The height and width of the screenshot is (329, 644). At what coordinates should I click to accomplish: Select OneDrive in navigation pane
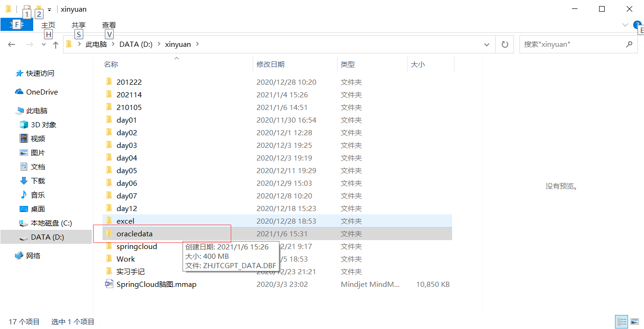tap(42, 92)
